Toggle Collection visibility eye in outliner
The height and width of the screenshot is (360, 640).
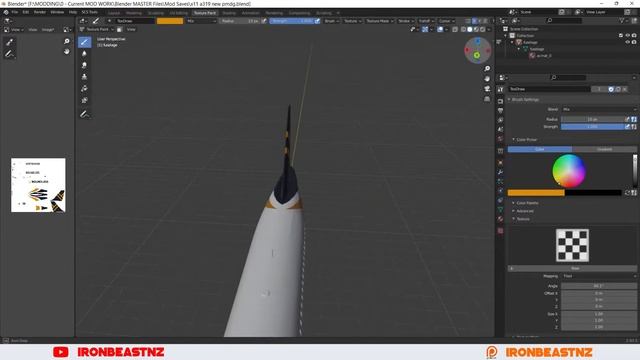(627, 36)
